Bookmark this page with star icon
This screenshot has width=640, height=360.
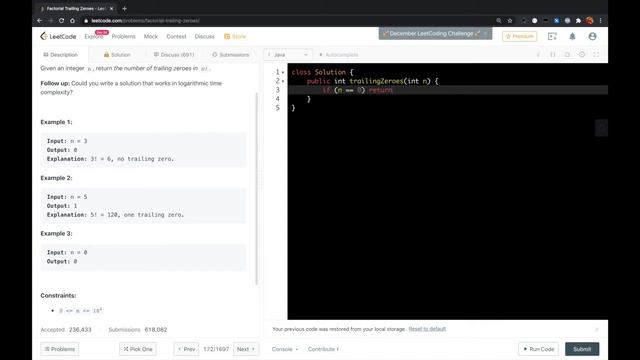(x=510, y=20)
